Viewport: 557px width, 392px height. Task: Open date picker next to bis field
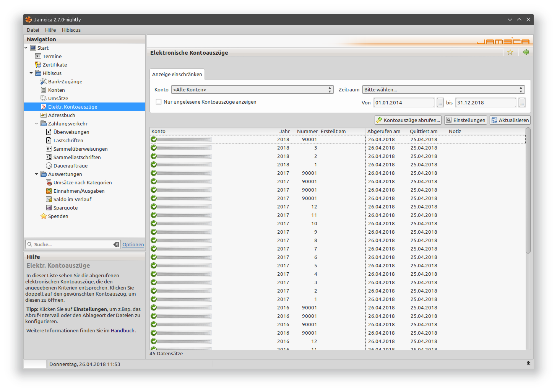pos(522,102)
